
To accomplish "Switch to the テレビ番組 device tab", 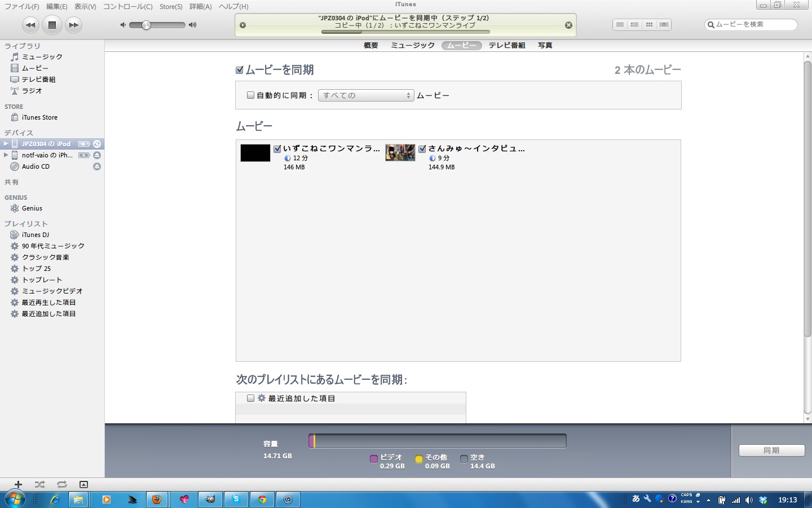I will (507, 46).
